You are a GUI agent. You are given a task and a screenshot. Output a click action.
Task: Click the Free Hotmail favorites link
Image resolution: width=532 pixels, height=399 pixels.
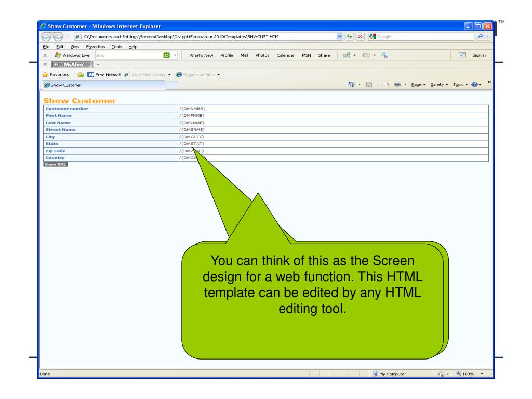pos(104,75)
